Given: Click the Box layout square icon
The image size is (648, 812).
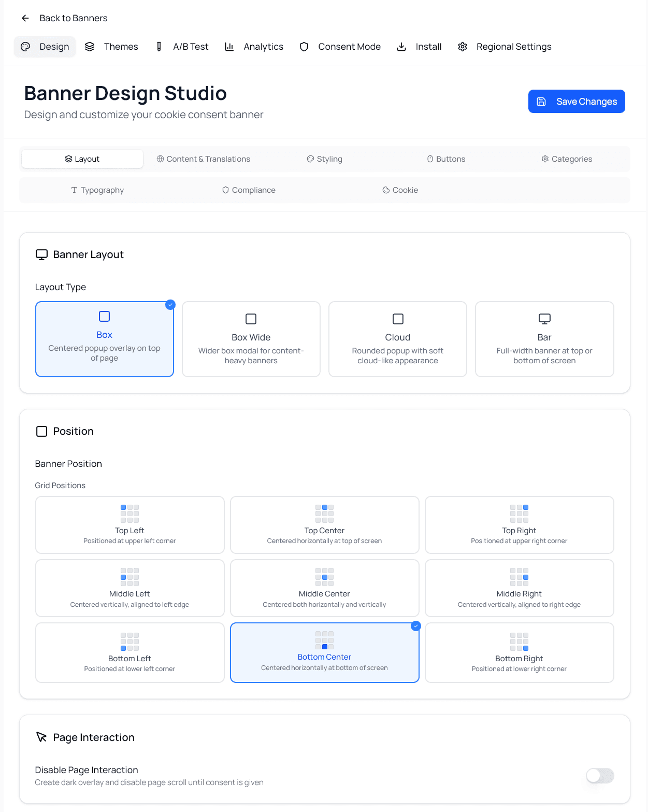Looking at the screenshot, I should [104, 316].
